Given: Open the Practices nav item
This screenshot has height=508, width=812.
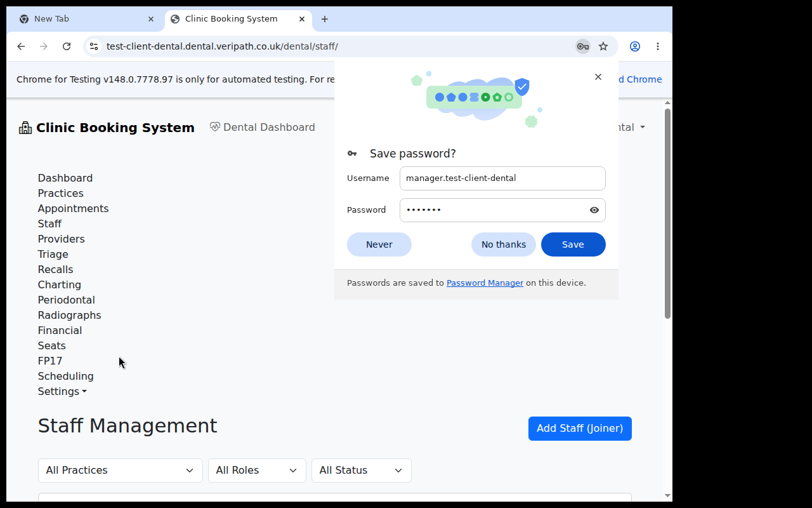Looking at the screenshot, I should (61, 193).
